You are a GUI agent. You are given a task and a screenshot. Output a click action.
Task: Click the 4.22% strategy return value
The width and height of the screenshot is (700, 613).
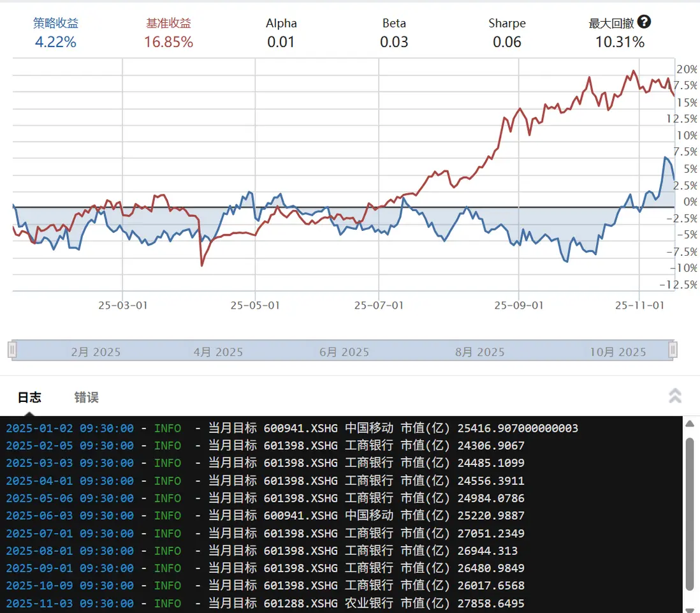click(55, 43)
